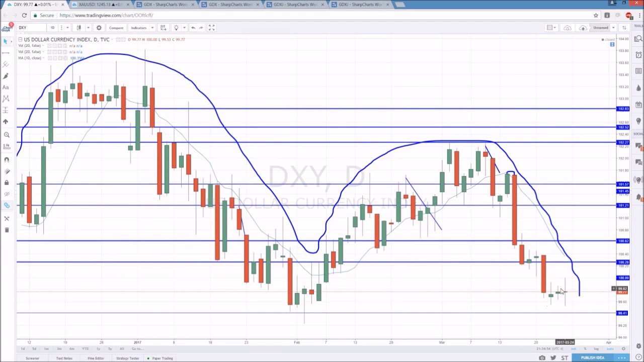Switch to the XAUUSD browser tab
Screen dimensions: 644x362
[101, 5]
